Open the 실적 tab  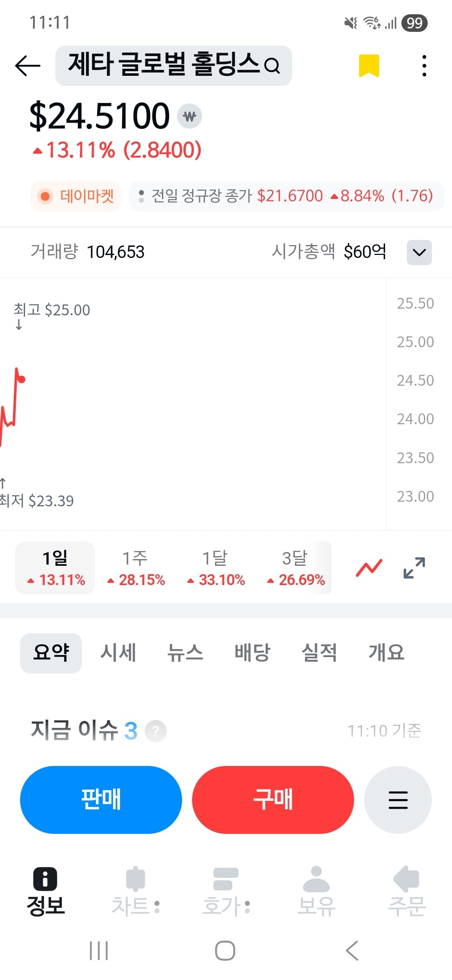319,652
